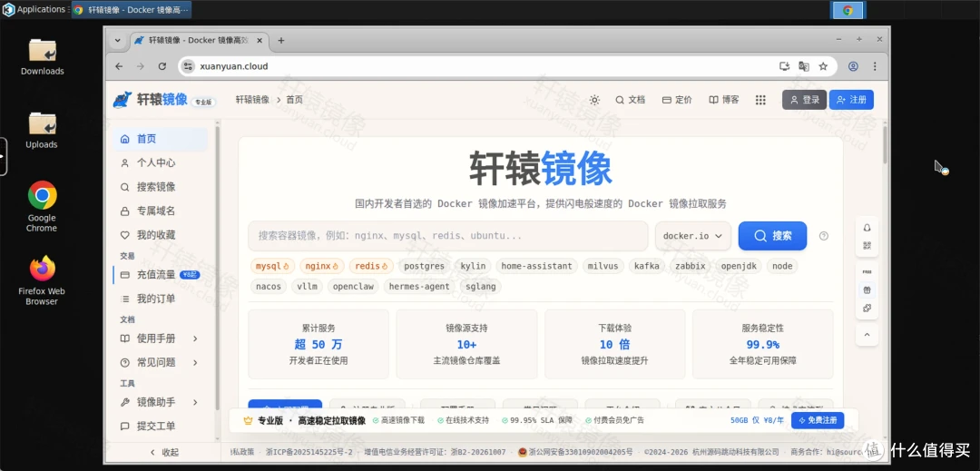Select the home-assistant tag
The image size is (980, 471).
click(536, 266)
